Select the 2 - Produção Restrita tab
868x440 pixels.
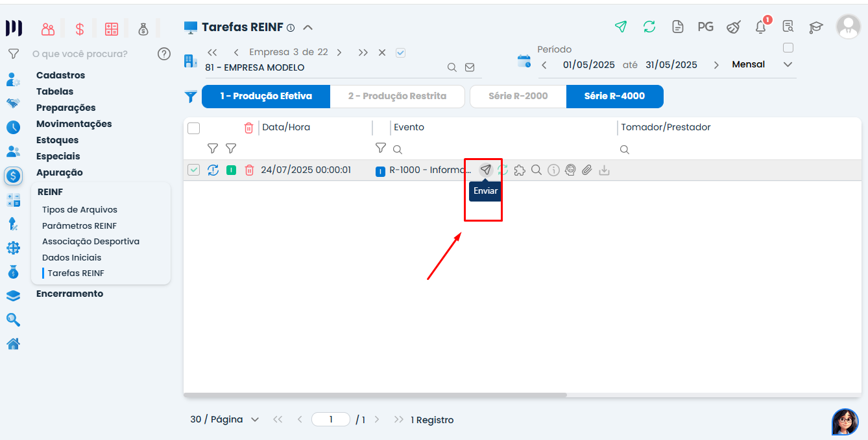398,96
